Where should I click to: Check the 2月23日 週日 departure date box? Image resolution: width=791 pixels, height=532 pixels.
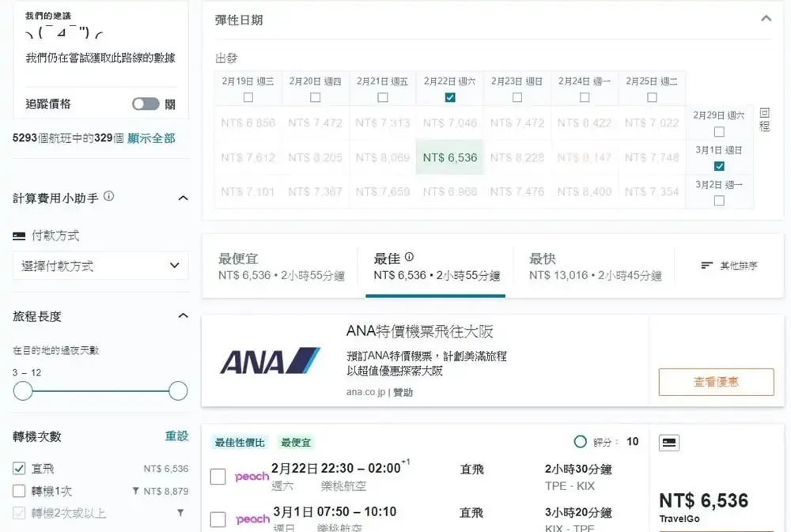[517, 97]
